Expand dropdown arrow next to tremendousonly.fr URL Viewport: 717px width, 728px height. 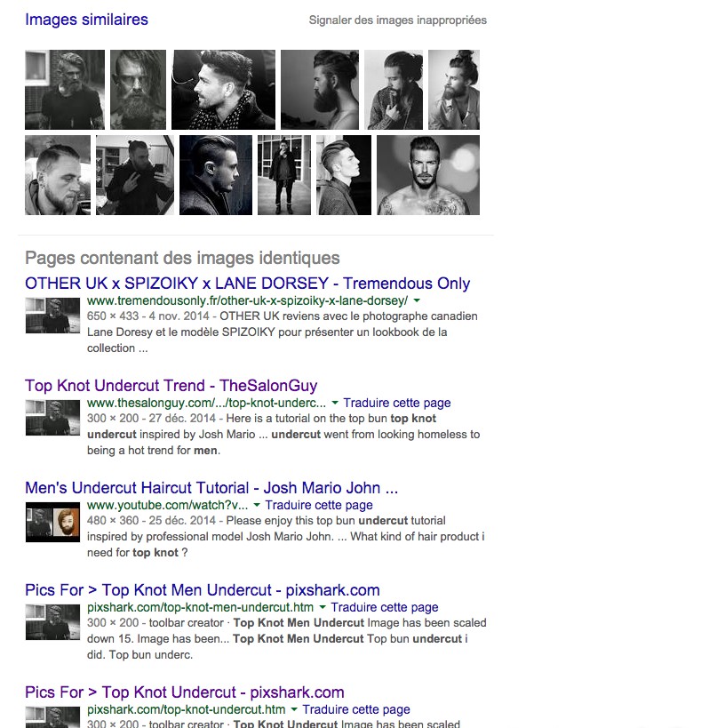(417, 300)
